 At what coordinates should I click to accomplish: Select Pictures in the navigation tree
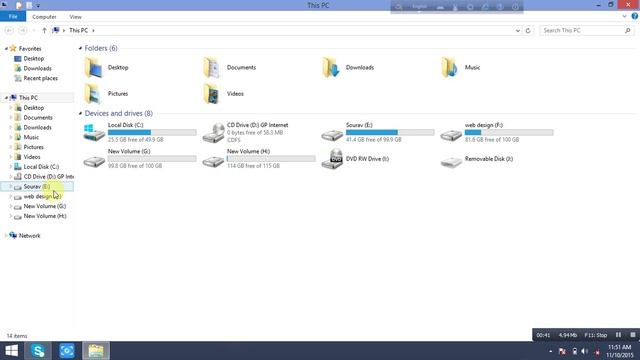tap(33, 147)
